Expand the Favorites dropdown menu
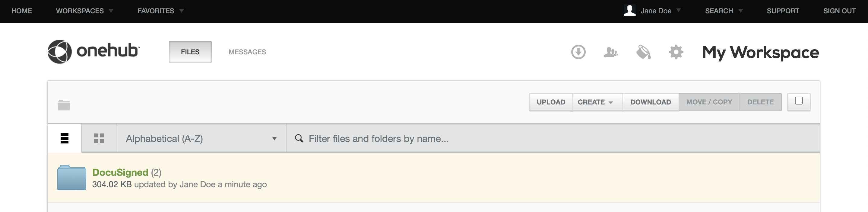The image size is (868, 212). [160, 11]
